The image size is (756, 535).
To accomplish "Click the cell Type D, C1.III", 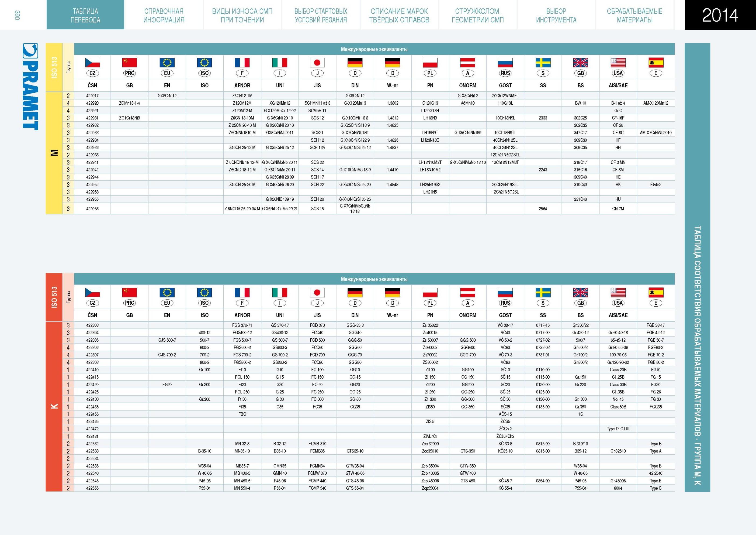I will [618, 429].
